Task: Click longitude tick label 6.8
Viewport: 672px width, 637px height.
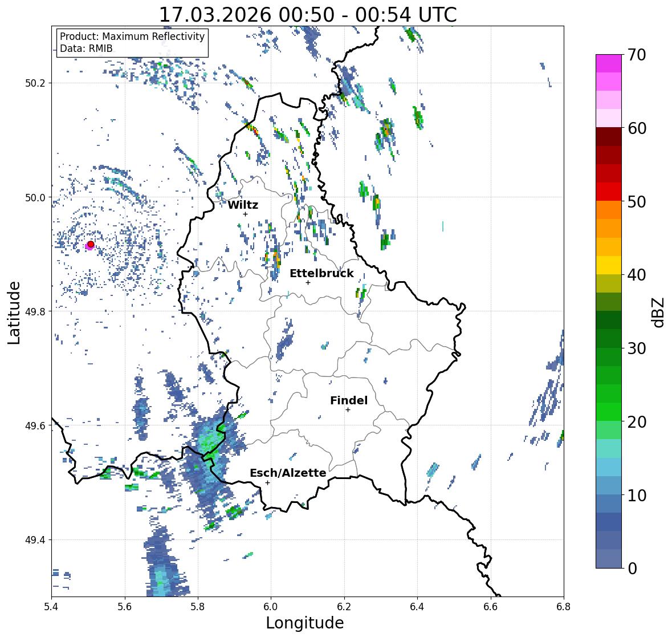Action: point(564,606)
